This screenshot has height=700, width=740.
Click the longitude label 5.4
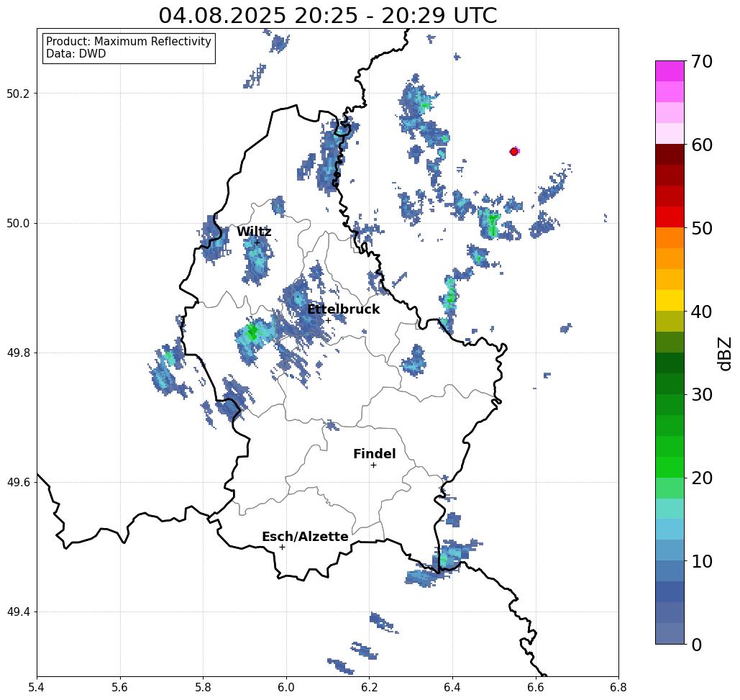[x=37, y=687]
